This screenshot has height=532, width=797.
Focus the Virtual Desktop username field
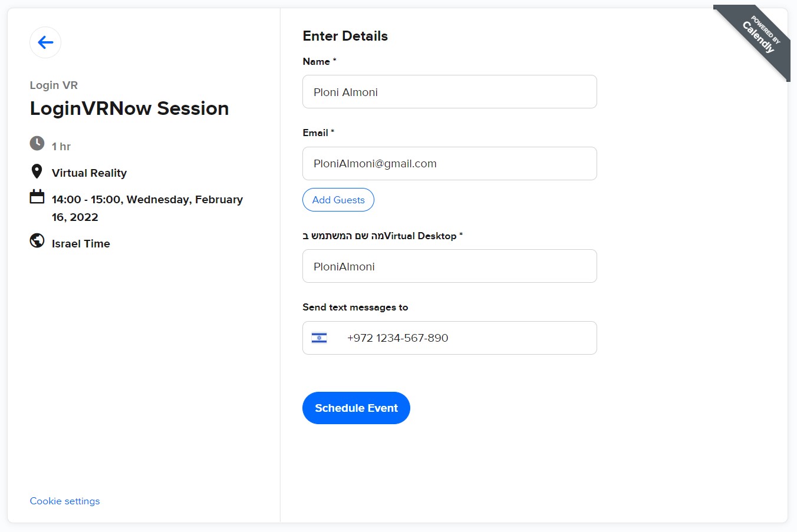(450, 266)
